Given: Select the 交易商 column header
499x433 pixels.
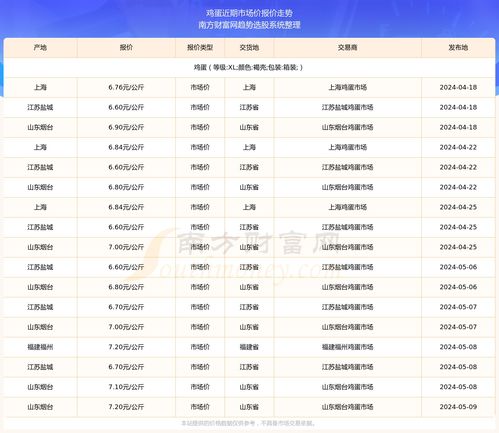Looking at the screenshot, I should 348,48.
